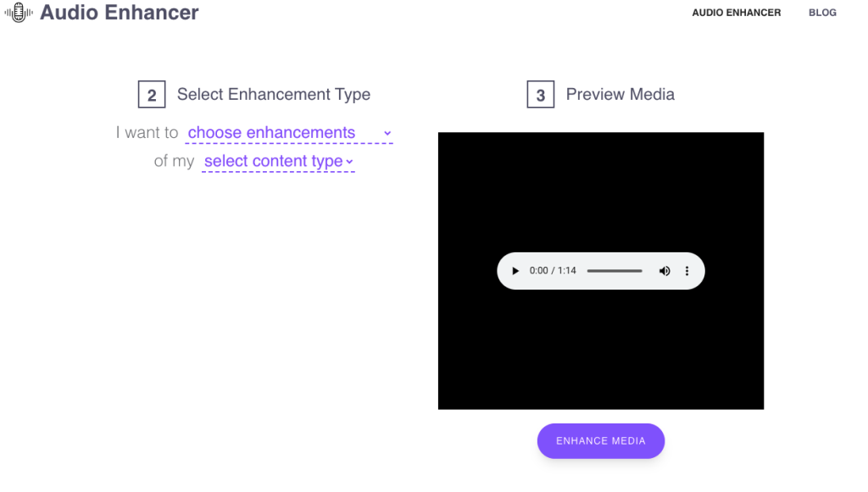Select the AUDIO ENHANCER menu item

(x=736, y=13)
